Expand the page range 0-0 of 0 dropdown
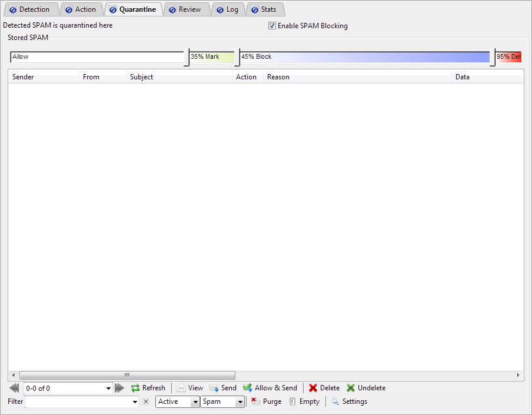 click(x=108, y=388)
